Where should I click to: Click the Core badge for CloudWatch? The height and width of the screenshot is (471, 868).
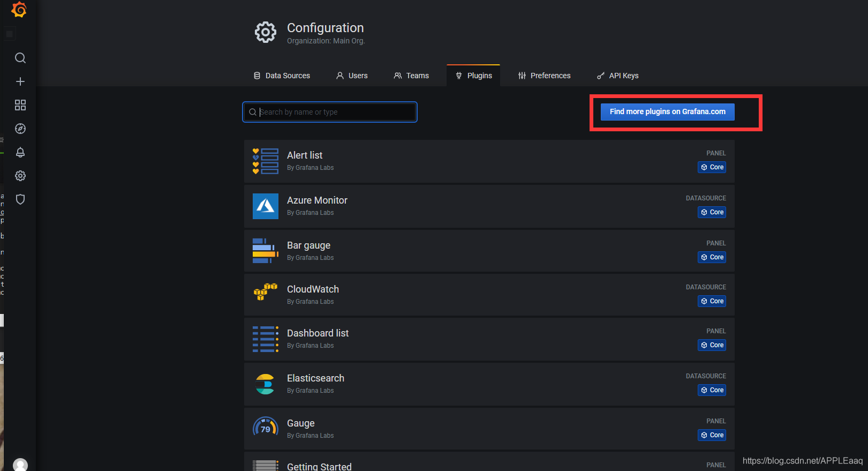712,301
